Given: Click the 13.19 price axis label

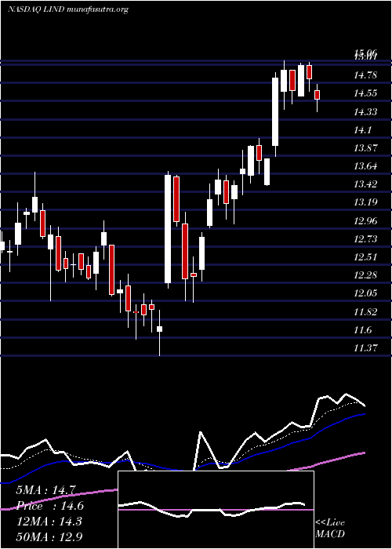Looking at the screenshot, I should click(x=365, y=202).
